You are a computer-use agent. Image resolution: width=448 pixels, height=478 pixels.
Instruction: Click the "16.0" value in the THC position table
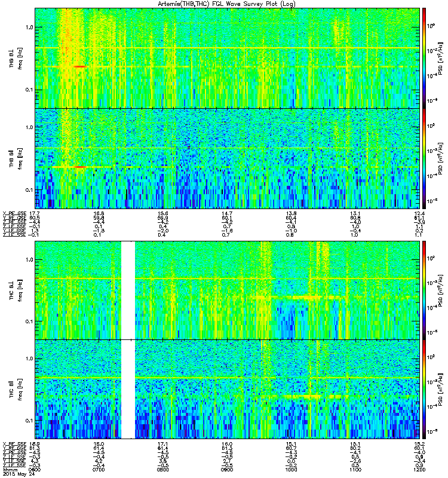click(x=227, y=444)
